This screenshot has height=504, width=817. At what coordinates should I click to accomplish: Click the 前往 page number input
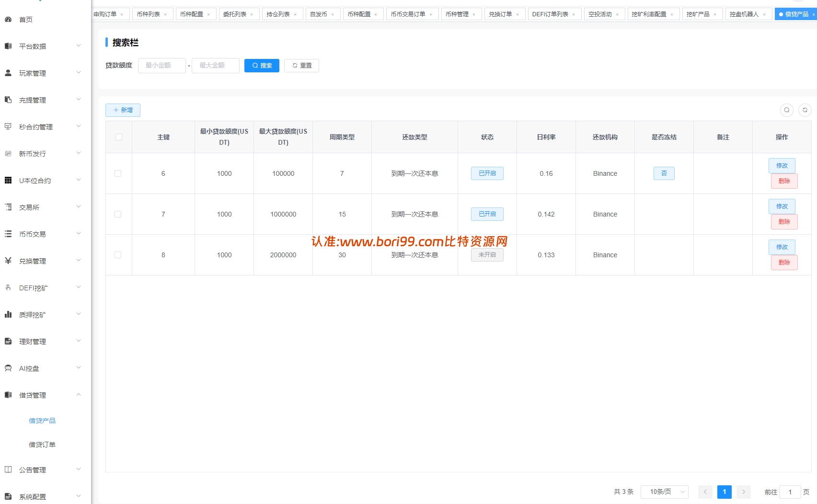click(x=790, y=492)
